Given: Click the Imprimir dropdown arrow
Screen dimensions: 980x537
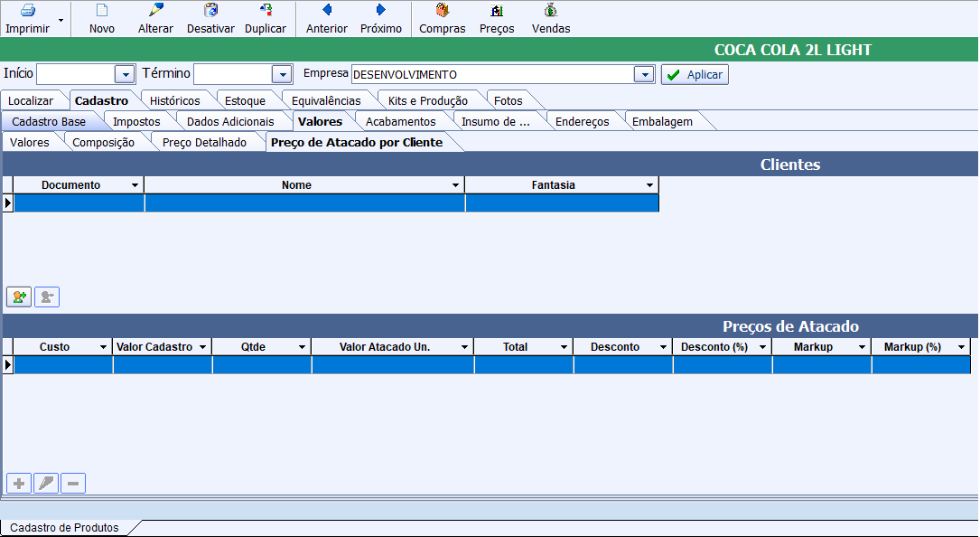Looking at the screenshot, I should pos(61,19).
